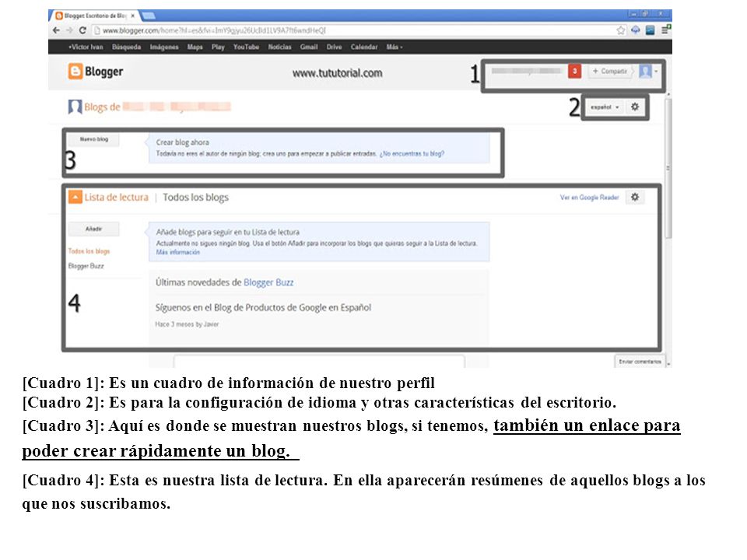The height and width of the screenshot is (560, 747).
Task: Open a new browser tab
Action: 148,16
